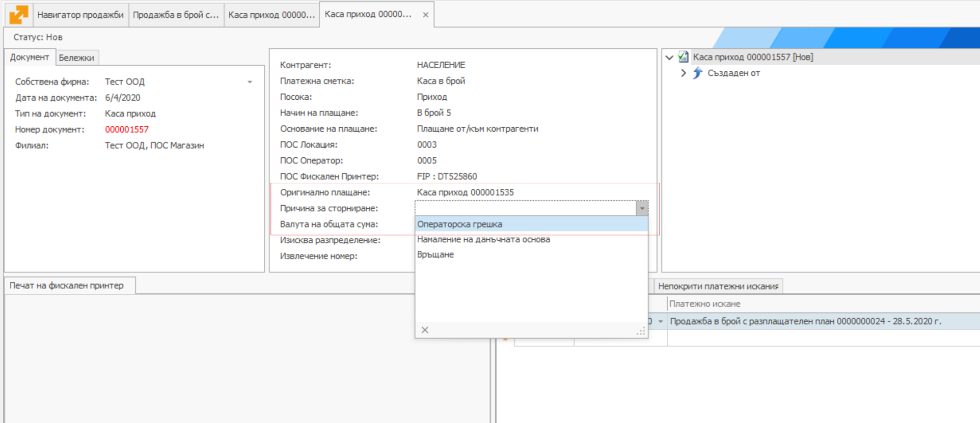Select the Каса приход 000001557 [Нов] tree item
980x423 pixels.
(753, 57)
